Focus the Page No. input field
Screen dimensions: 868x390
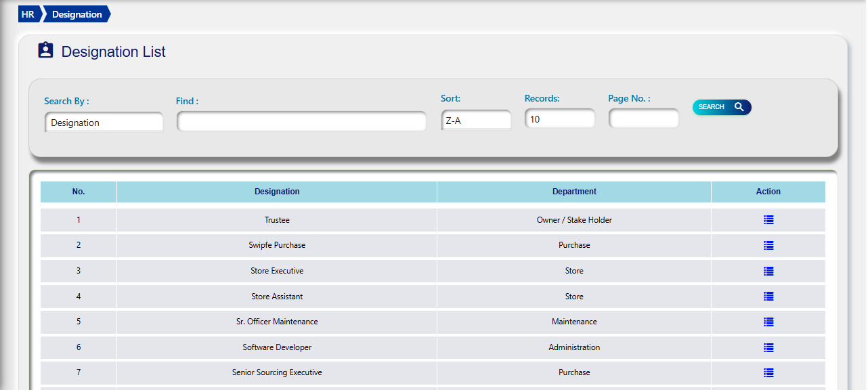(643, 119)
